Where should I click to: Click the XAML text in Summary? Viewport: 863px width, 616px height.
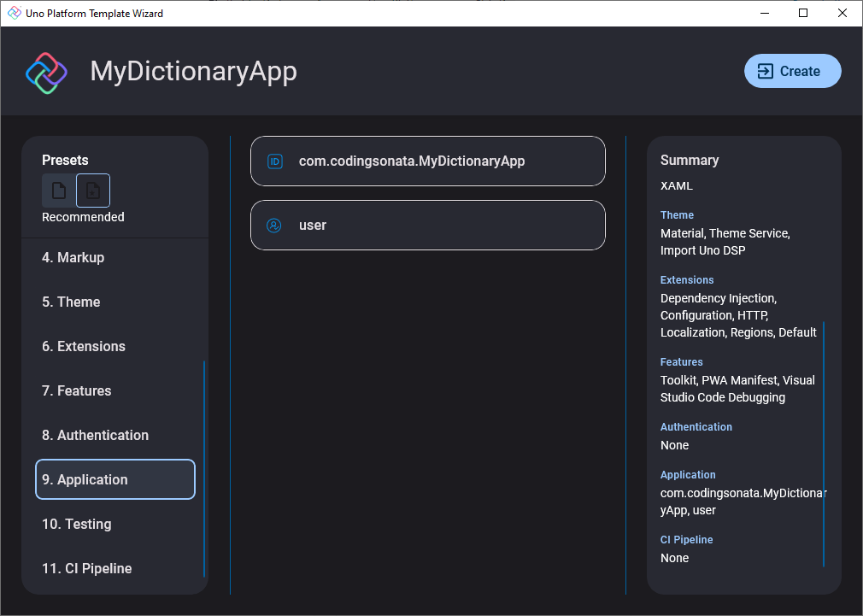[677, 186]
